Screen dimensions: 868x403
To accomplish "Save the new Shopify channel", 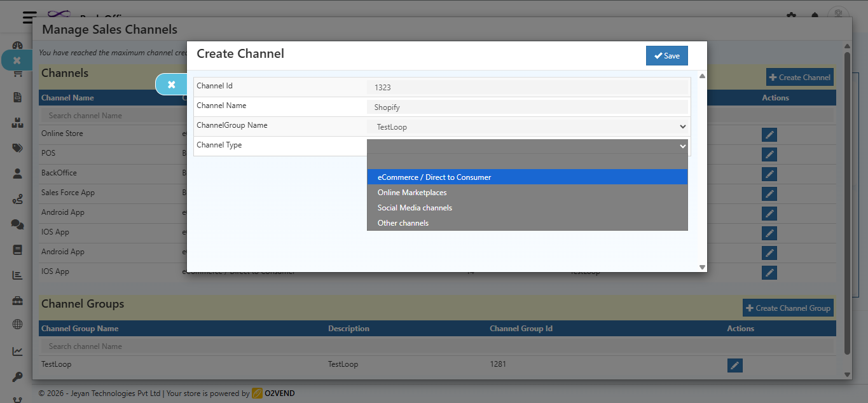I will point(666,55).
